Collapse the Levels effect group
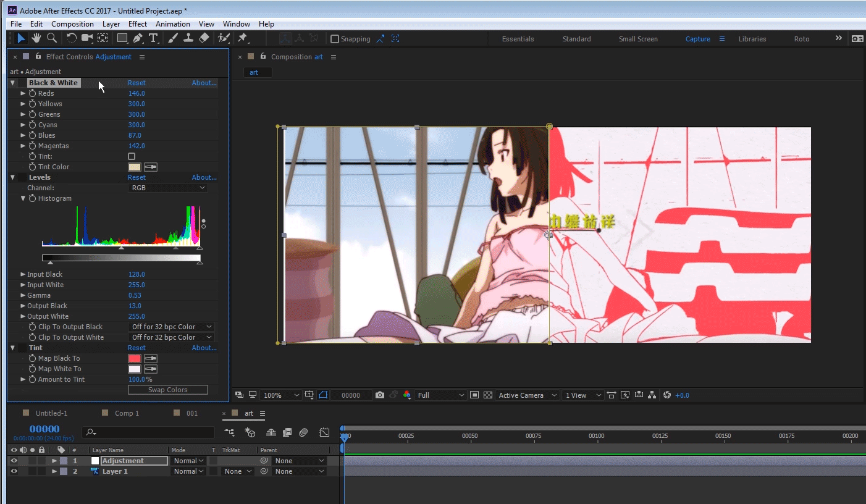This screenshot has width=866, height=504. (x=12, y=177)
